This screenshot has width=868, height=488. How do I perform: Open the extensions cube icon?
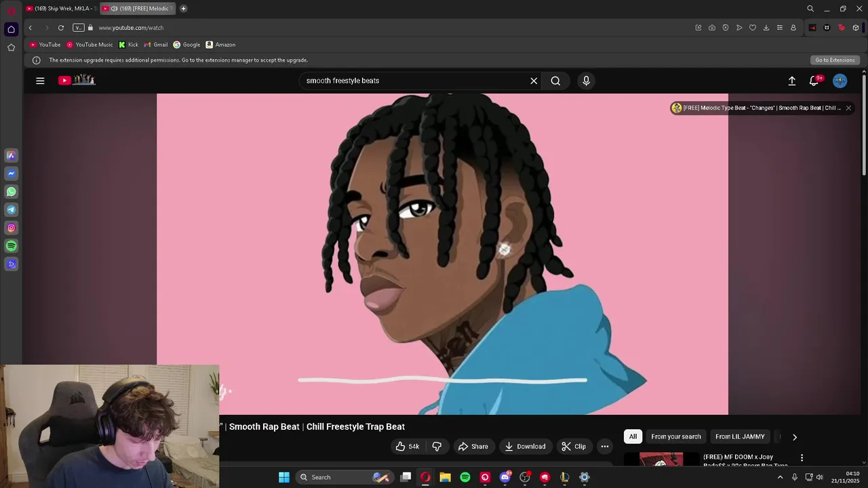point(856,28)
